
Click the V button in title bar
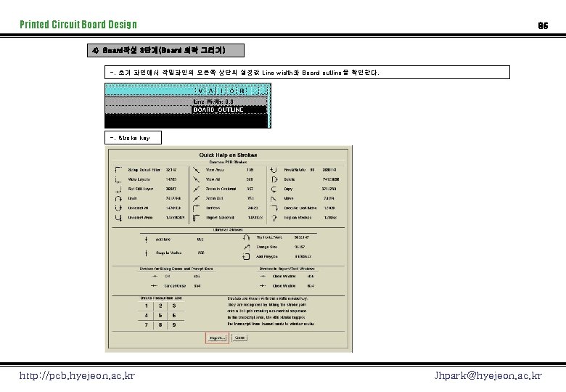pyautogui.click(x=201, y=91)
